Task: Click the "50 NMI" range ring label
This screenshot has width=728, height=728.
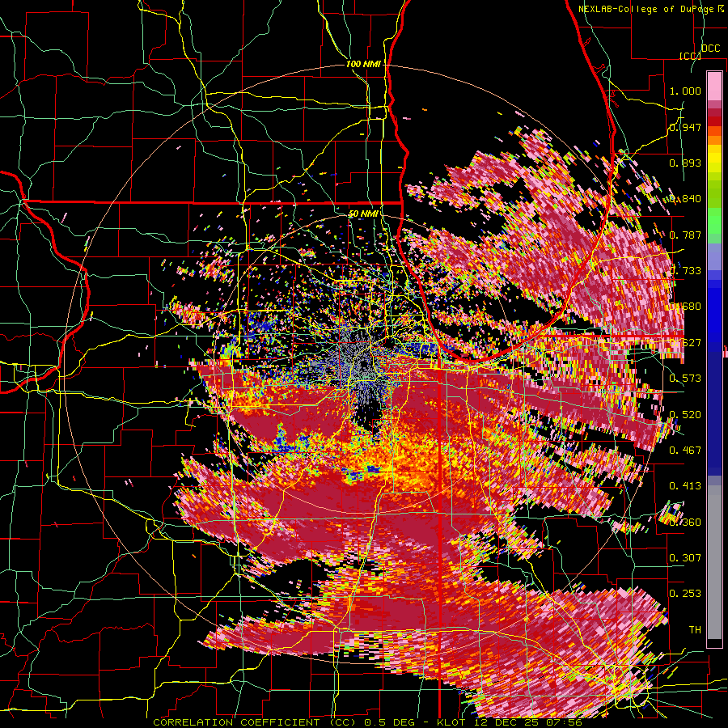Action: (363, 214)
